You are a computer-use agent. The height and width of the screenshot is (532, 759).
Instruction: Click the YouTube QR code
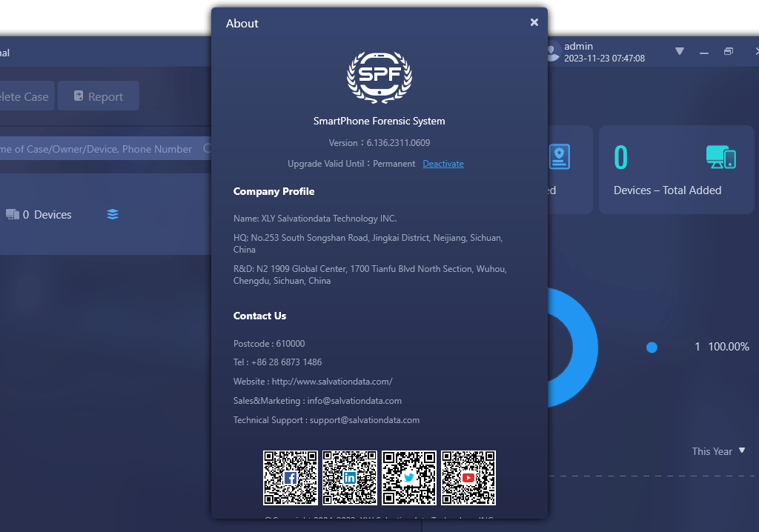tap(468, 478)
